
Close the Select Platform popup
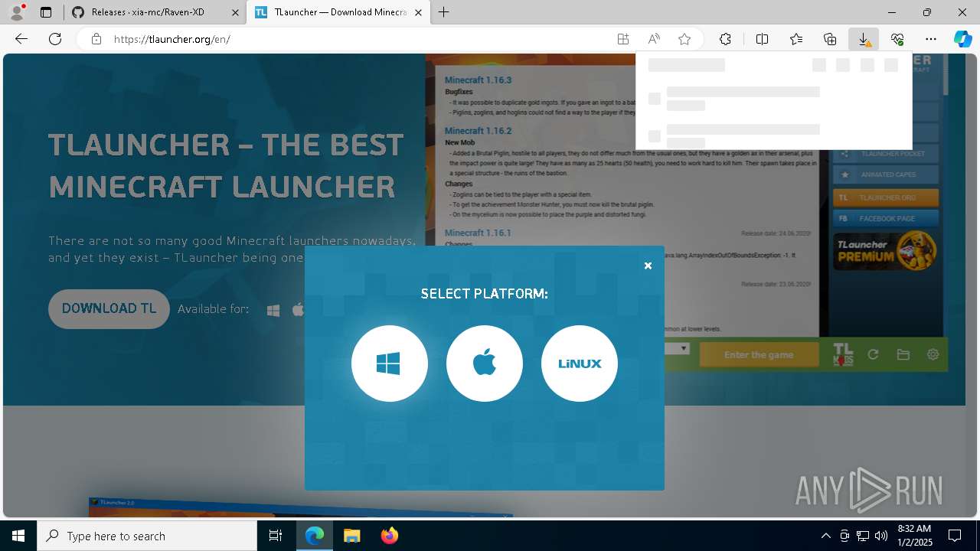pos(648,266)
